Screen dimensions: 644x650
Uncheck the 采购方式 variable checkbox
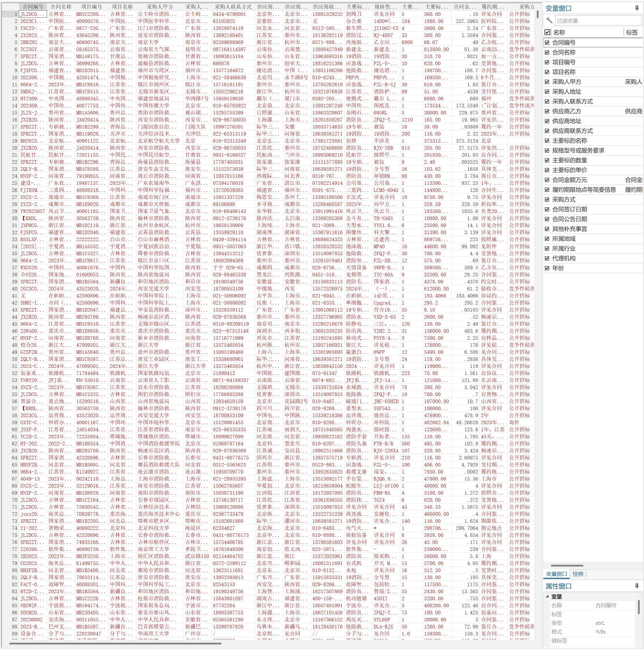pyautogui.click(x=547, y=199)
